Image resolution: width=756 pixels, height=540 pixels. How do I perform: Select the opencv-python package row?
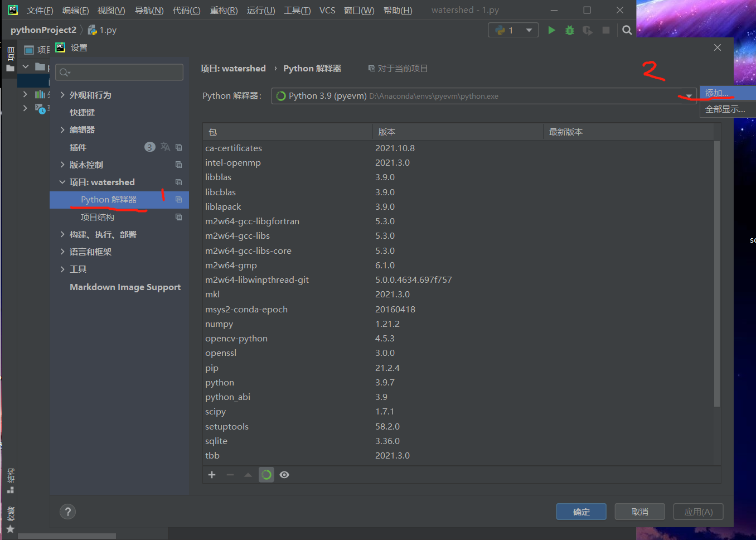tap(458, 338)
